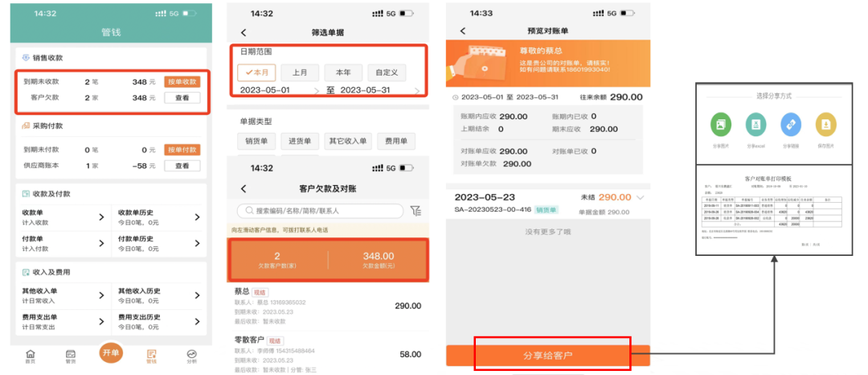The image size is (868, 375).
Task: Tap the 首页 home icon in bottom navigation
Action: (31, 355)
